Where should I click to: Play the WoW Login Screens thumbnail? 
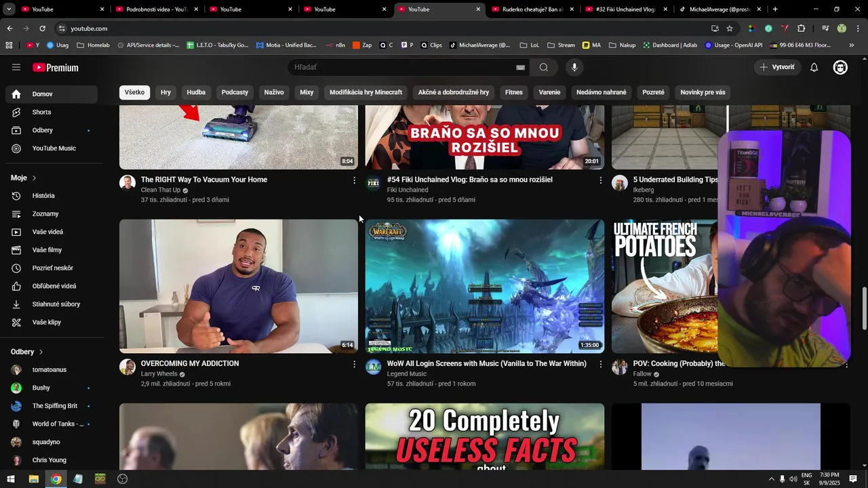485,286
